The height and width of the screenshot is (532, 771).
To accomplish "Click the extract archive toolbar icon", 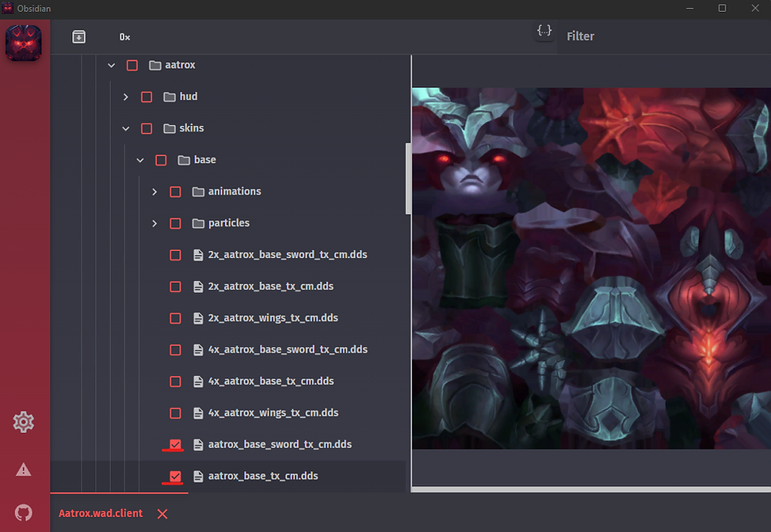I will 78,37.
